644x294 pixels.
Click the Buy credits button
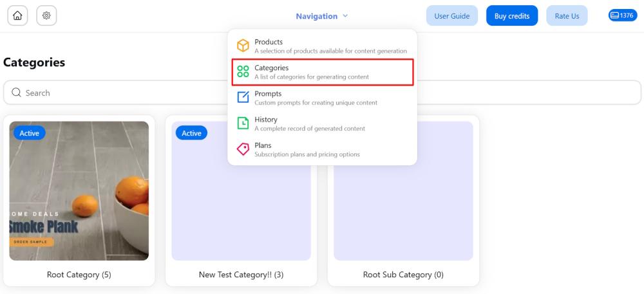click(512, 15)
